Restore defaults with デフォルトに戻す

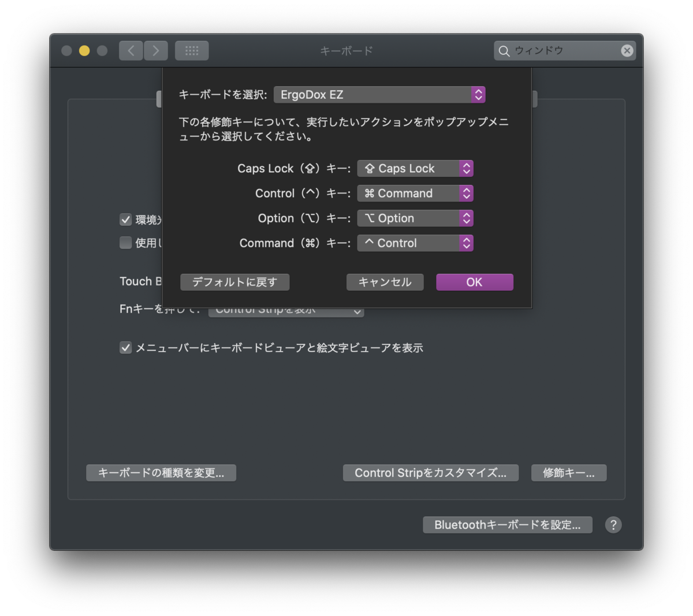(234, 282)
